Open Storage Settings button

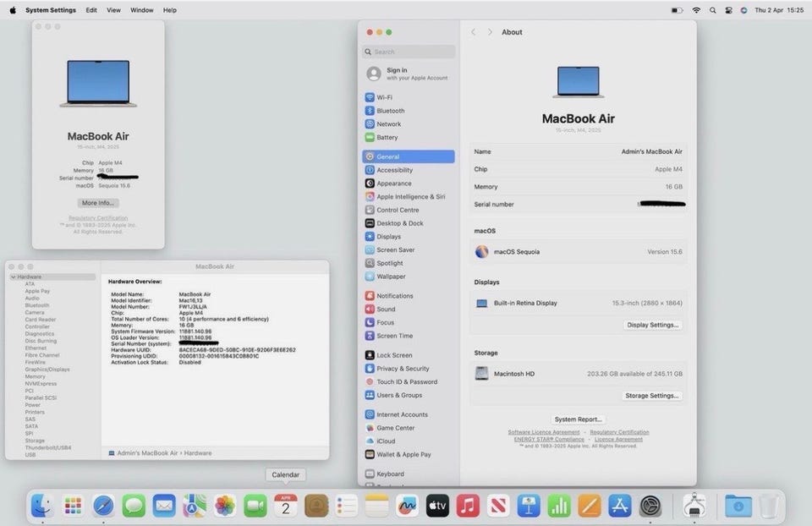pos(651,396)
